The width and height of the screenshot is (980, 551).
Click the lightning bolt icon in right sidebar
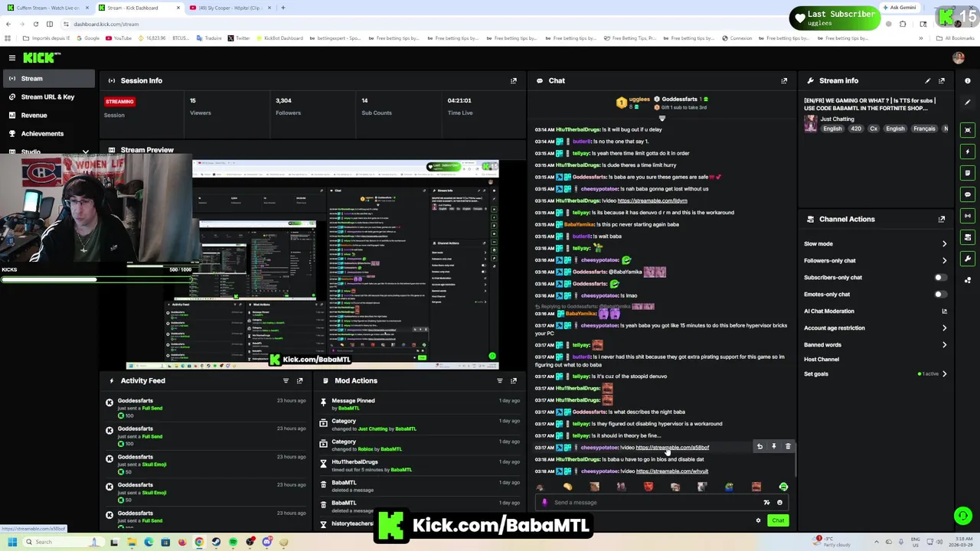[x=968, y=152]
